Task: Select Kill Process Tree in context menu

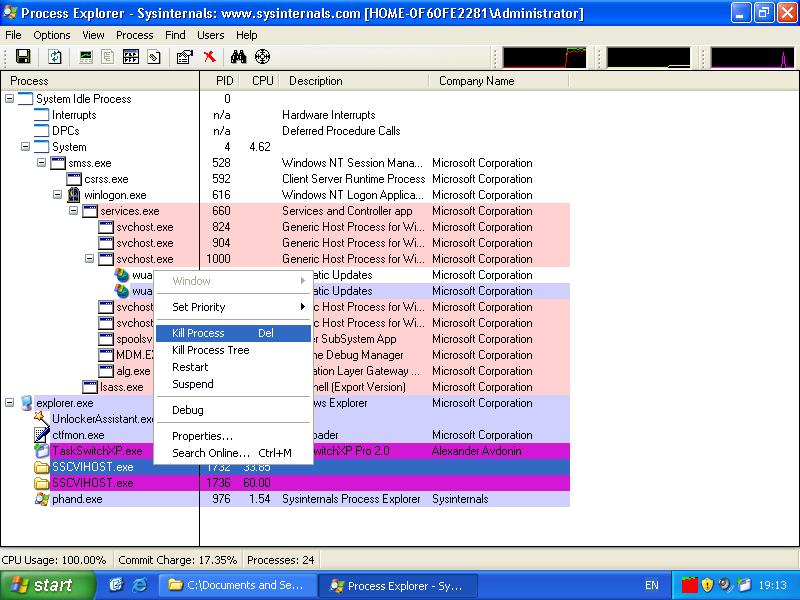Action: point(234,350)
